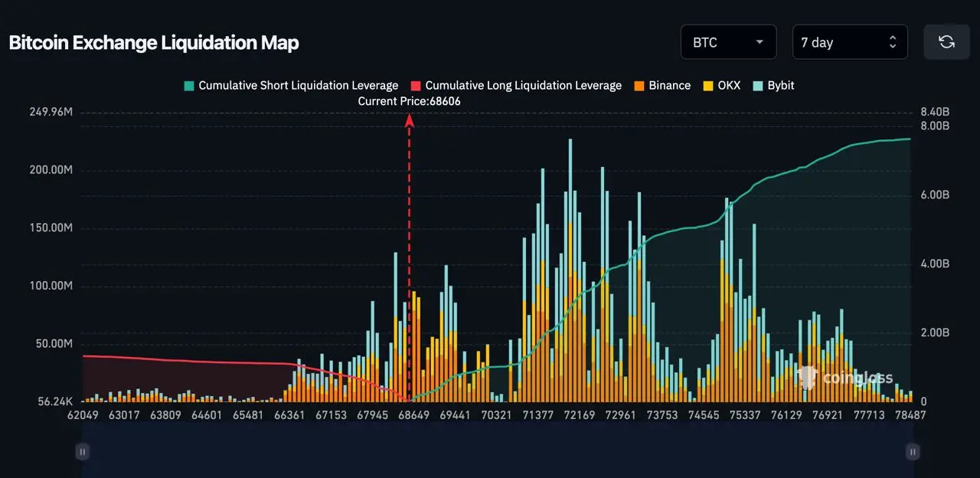Image resolution: width=980 pixels, height=478 pixels.
Task: Toggle Cumulative Long Liquidation Leverage legend
Action: click(x=516, y=86)
